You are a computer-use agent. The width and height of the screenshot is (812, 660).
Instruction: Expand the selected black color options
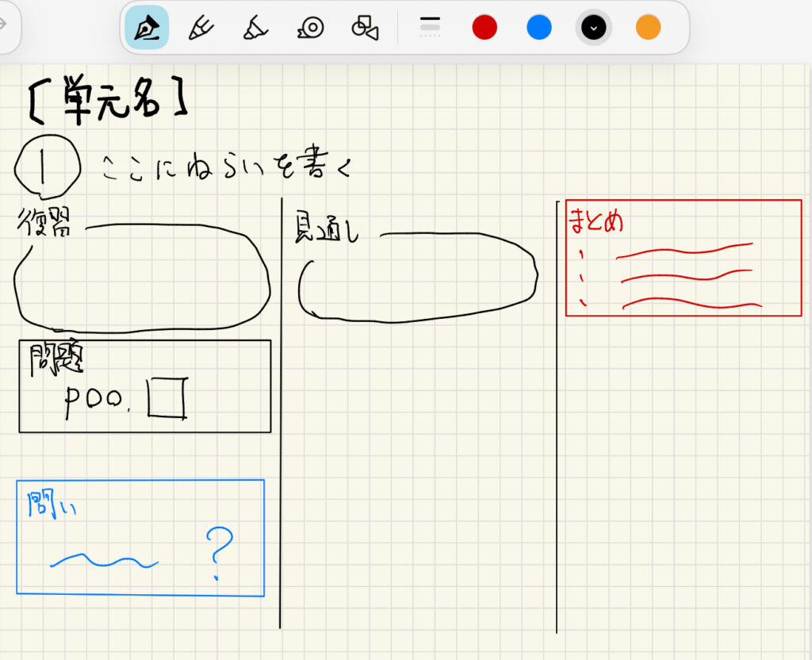(x=594, y=28)
